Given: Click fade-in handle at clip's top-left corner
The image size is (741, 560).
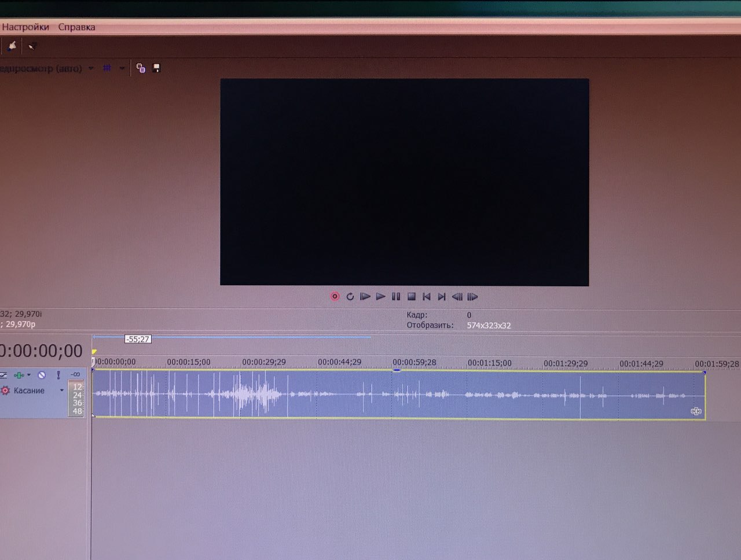Looking at the screenshot, I should tap(93, 370).
